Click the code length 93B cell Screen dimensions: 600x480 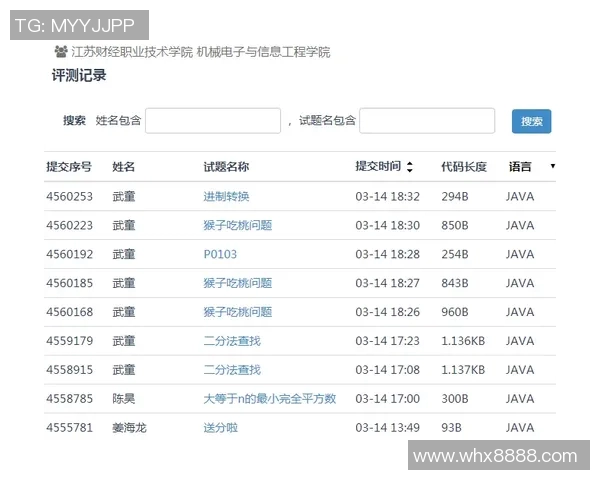pos(451,428)
